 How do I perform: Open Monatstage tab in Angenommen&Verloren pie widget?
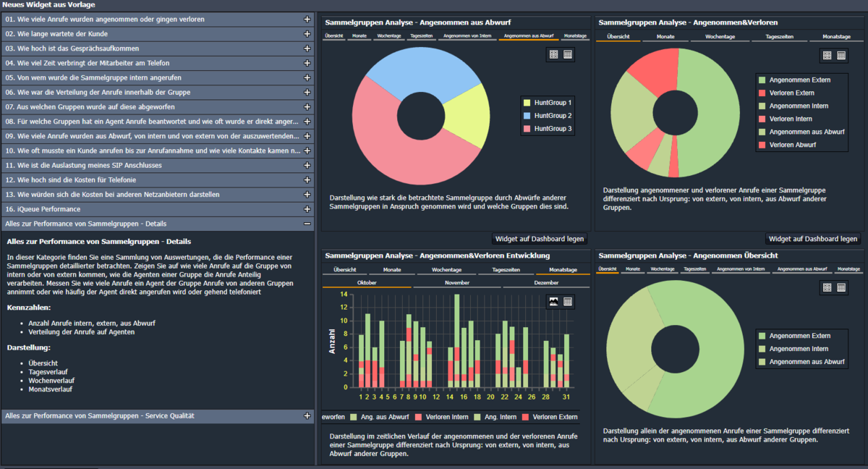[x=837, y=36]
